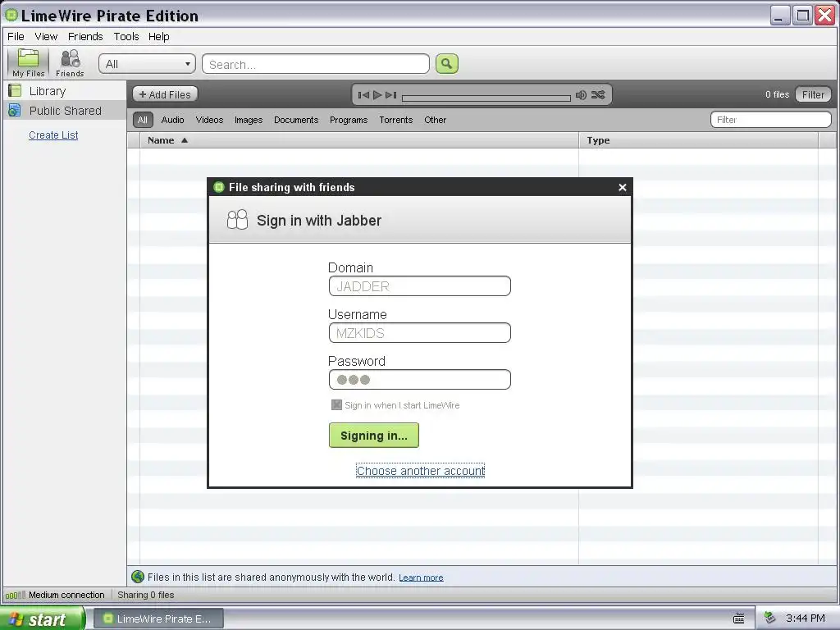Open the All search category dropdown

[148, 64]
